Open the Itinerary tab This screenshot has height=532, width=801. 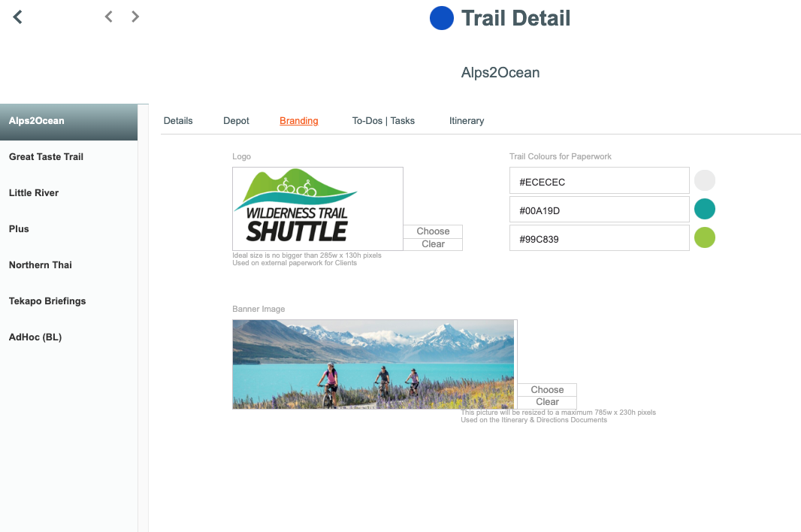(x=467, y=121)
